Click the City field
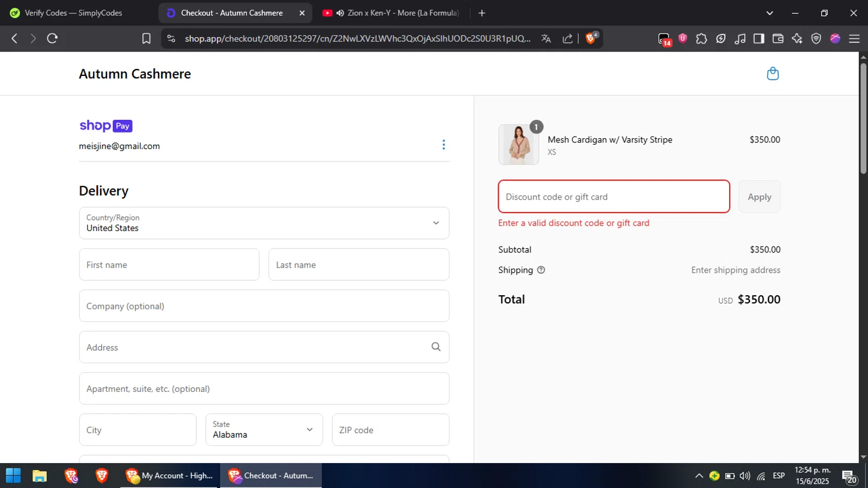This screenshot has height=488, width=868. point(138,430)
